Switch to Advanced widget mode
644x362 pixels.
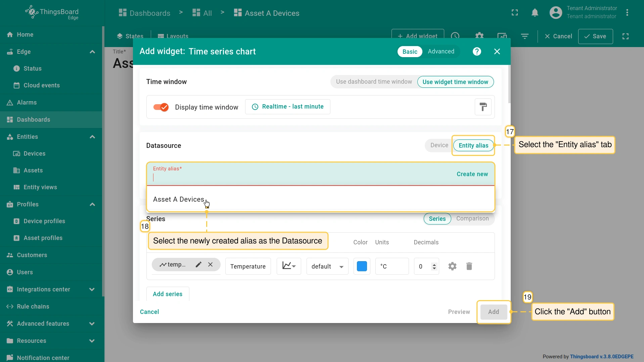click(441, 51)
